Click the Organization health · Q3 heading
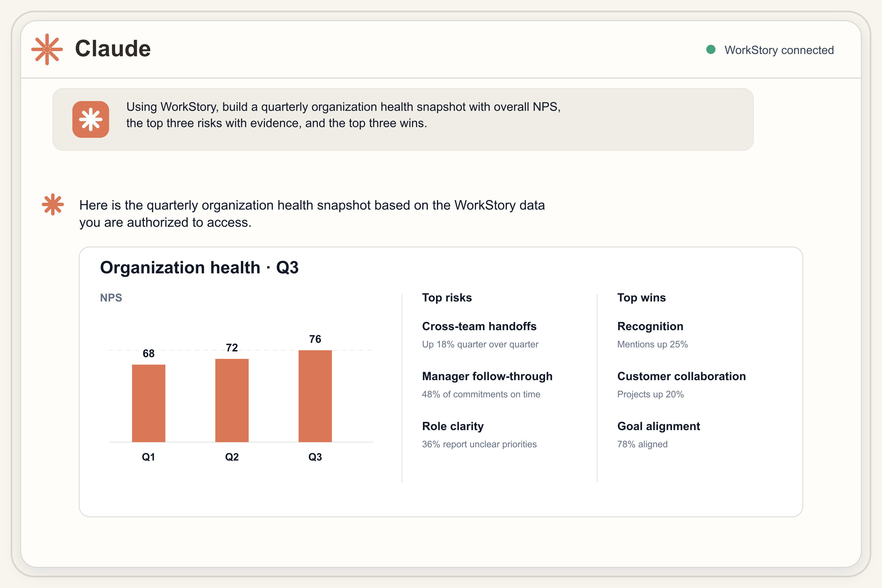 199,268
